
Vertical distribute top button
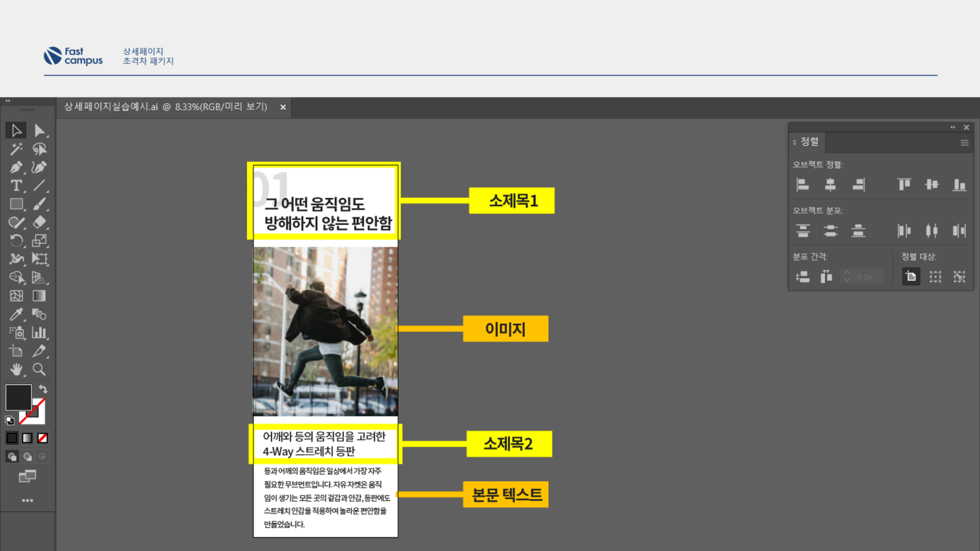(x=803, y=231)
